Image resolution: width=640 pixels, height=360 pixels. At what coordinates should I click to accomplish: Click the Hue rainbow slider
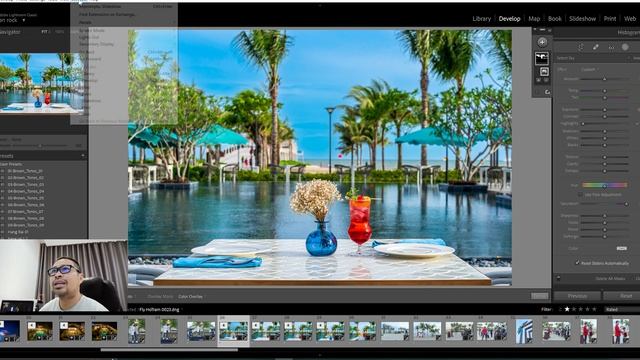604,185
